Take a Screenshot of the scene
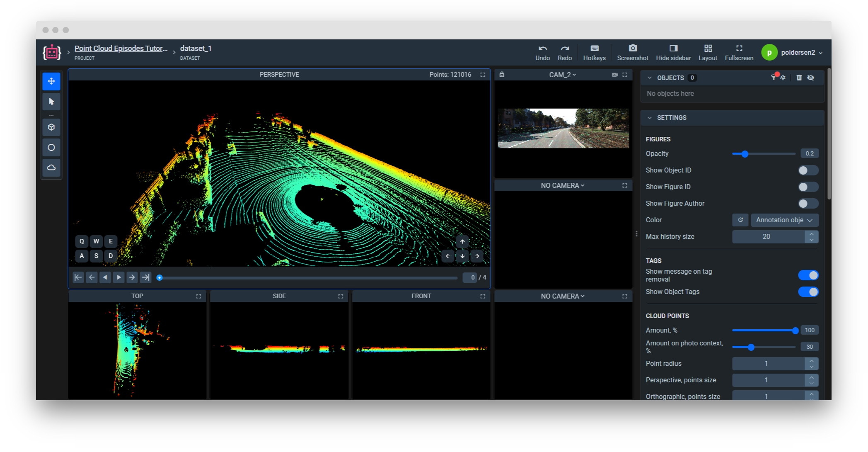The height and width of the screenshot is (452, 868). (632, 53)
